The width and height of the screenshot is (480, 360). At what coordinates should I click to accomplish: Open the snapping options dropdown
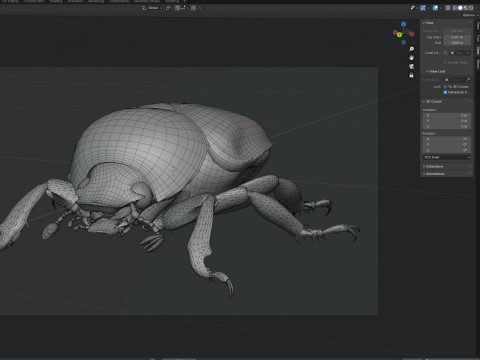(185, 8)
